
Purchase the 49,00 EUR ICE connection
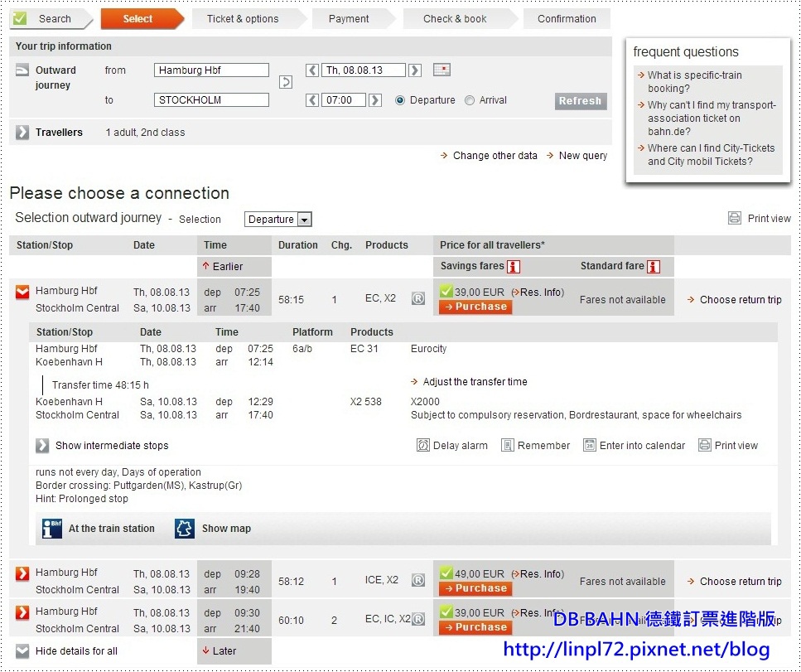click(x=475, y=588)
